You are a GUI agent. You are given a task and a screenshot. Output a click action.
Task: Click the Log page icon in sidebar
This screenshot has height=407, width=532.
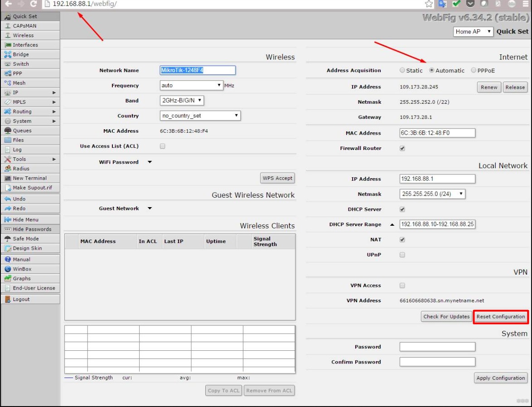pyautogui.click(x=7, y=150)
